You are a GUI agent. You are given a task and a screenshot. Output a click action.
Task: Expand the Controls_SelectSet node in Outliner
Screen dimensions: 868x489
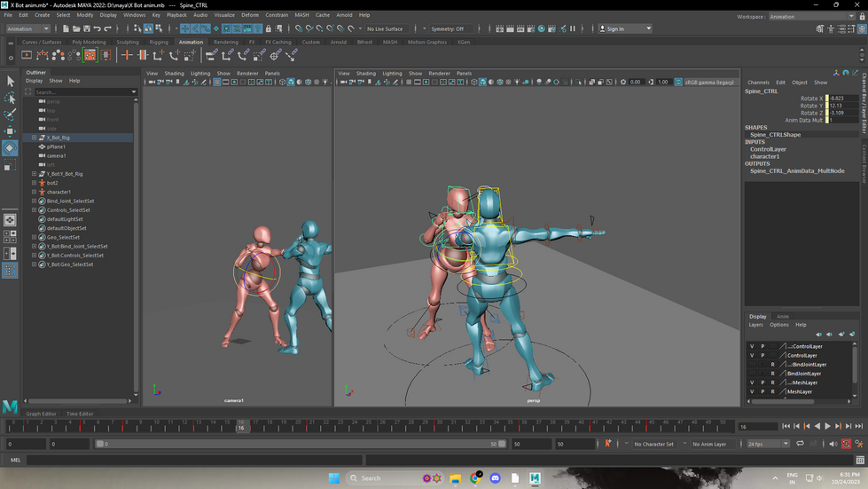coord(34,209)
